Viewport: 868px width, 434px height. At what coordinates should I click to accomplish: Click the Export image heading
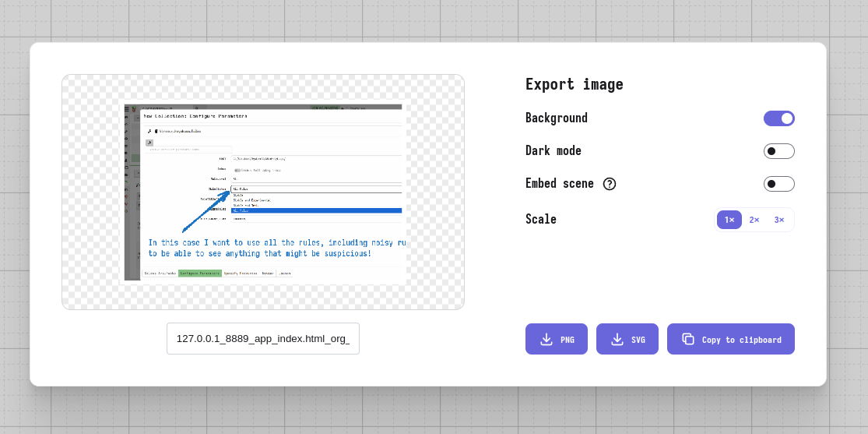[574, 84]
